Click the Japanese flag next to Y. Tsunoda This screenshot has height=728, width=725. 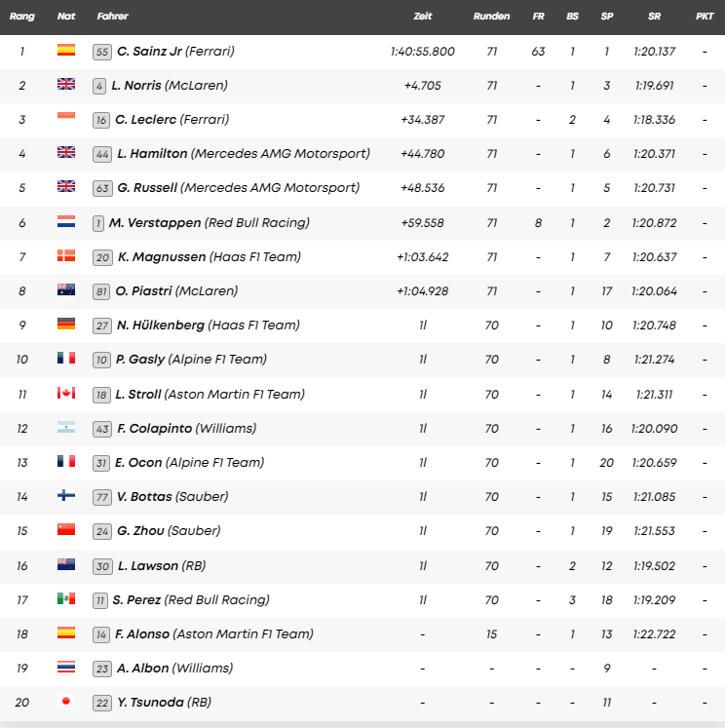pyautogui.click(x=66, y=703)
